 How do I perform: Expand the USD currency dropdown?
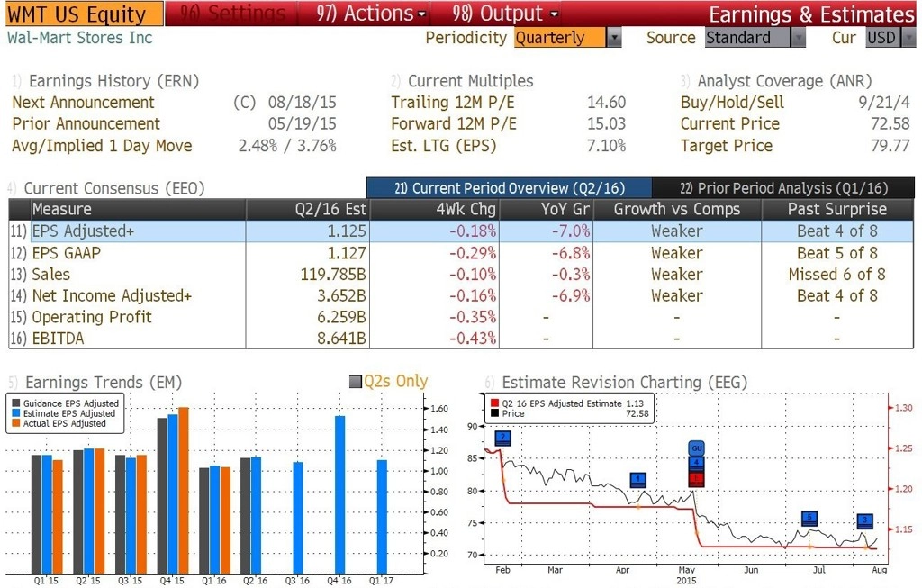click(x=908, y=38)
